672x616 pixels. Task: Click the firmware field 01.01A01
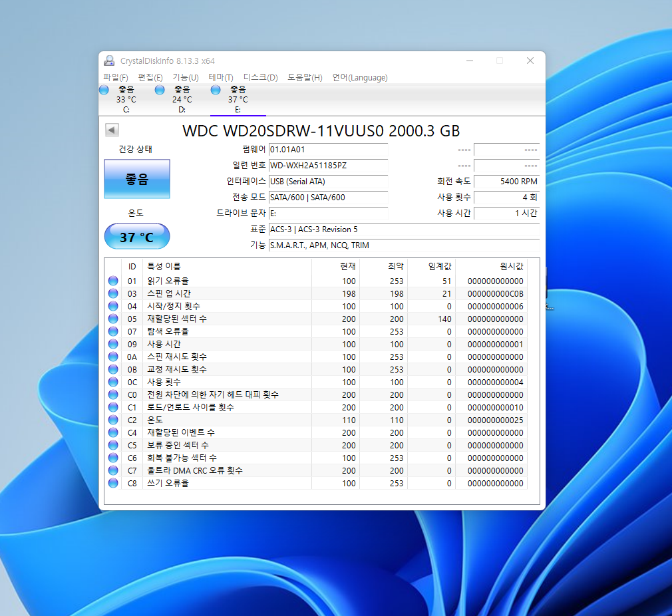click(x=328, y=150)
